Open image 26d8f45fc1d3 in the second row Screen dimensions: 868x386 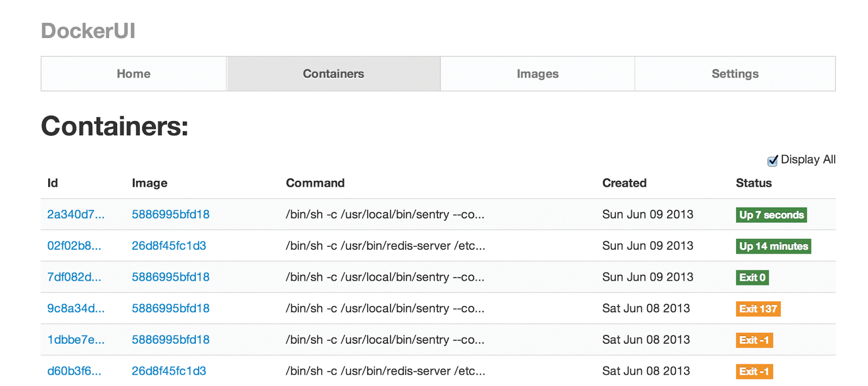[169, 246]
